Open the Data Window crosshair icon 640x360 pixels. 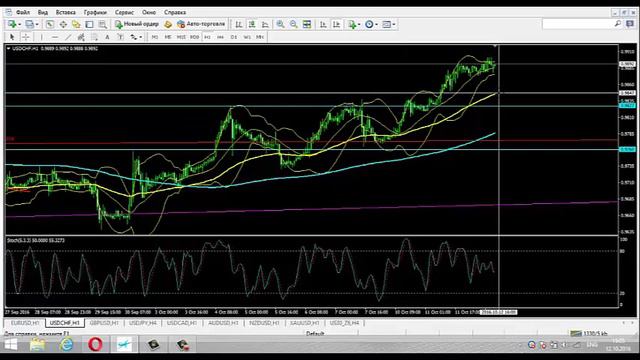(63, 24)
